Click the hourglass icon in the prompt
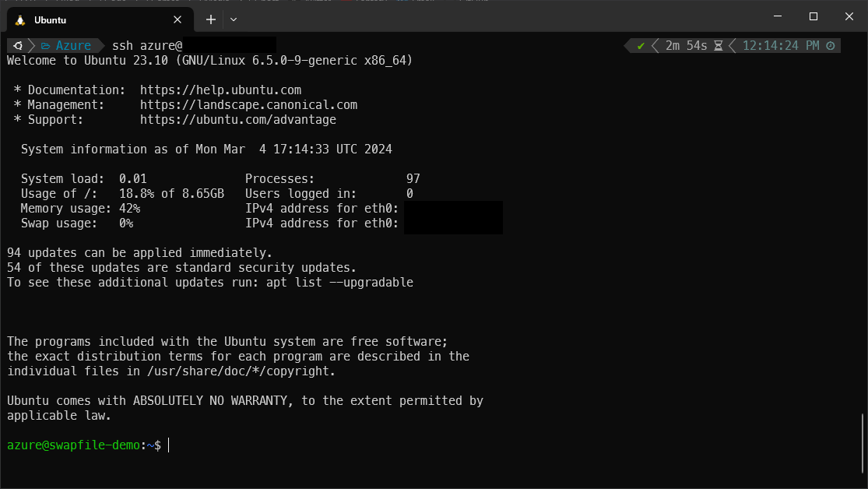Image resolution: width=868 pixels, height=489 pixels. coord(719,46)
